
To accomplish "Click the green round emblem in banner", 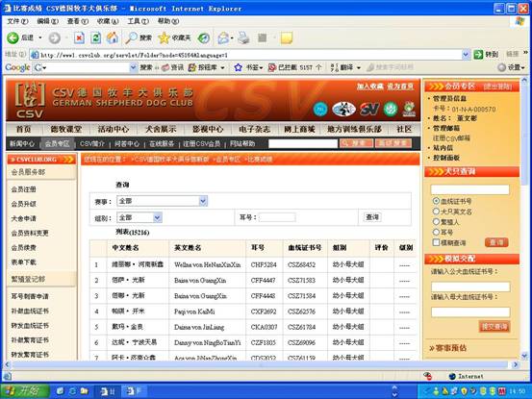I will coord(391,109).
